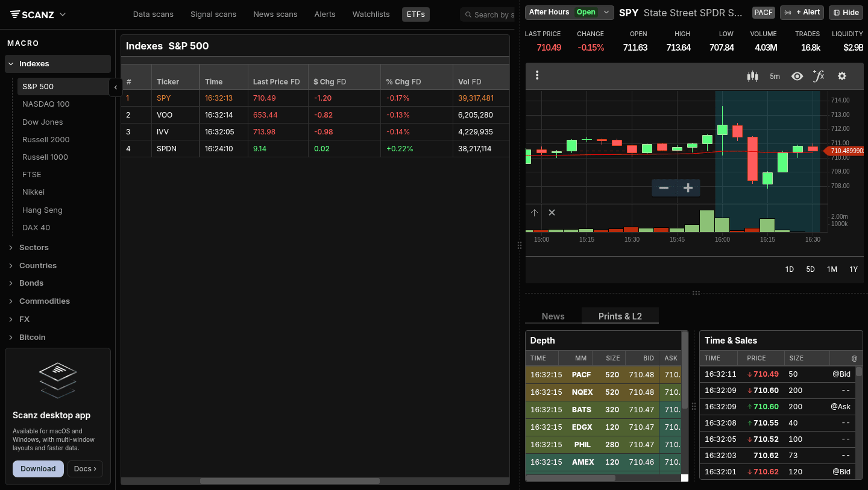
Task: Select the VOO ticker row
Action: point(315,115)
